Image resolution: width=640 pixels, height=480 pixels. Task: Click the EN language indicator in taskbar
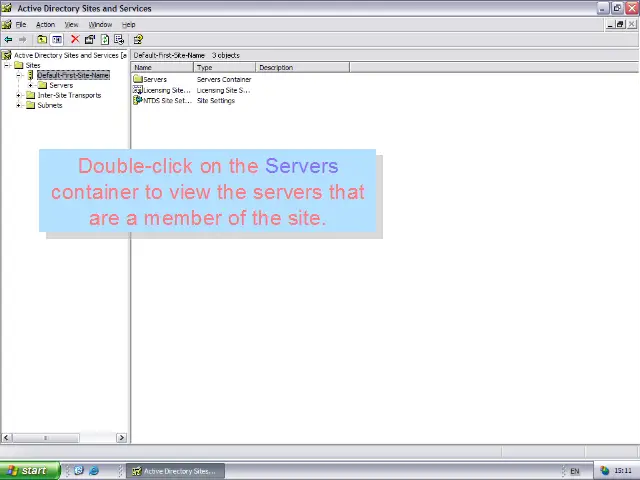click(575, 471)
